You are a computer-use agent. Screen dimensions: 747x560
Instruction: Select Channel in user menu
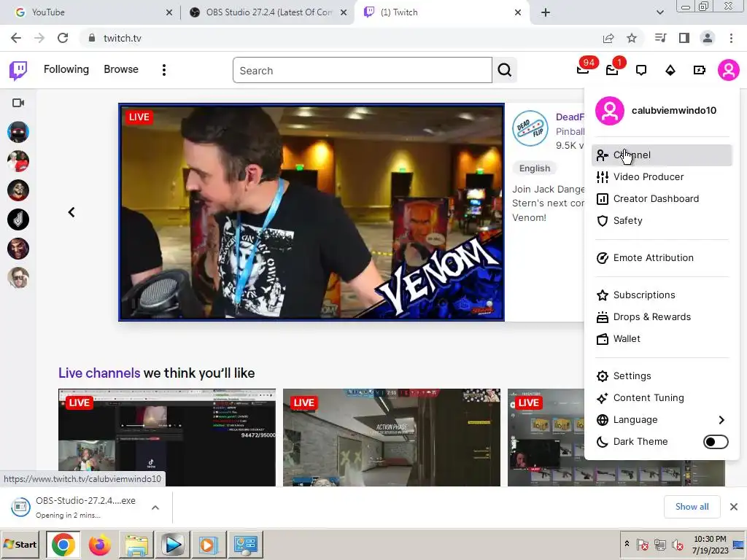coord(662,155)
